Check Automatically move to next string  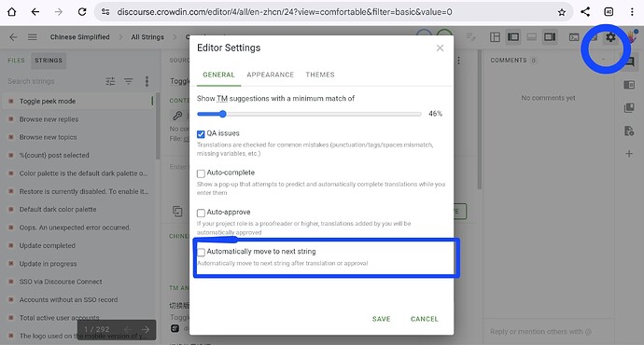pyautogui.click(x=201, y=253)
